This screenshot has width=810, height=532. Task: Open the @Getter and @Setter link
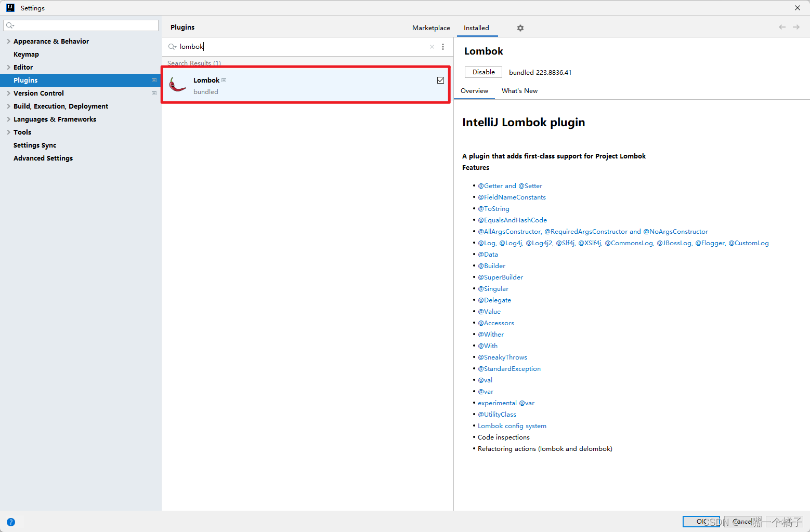510,186
